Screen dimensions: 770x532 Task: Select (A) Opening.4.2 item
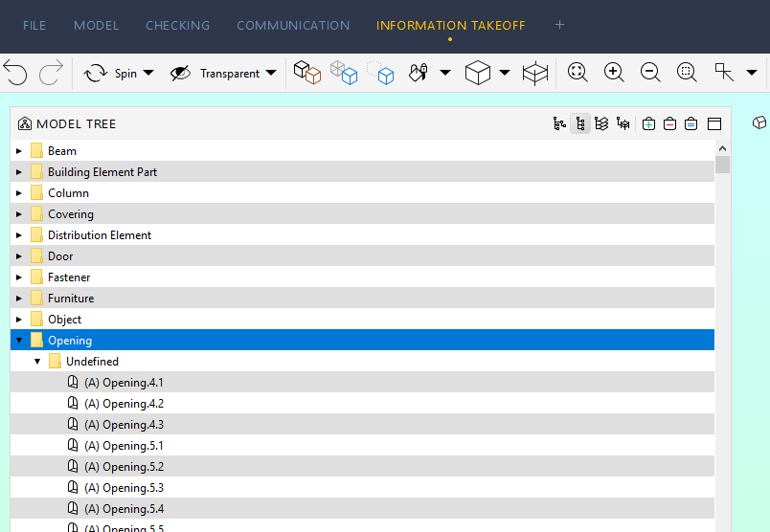[362, 404]
